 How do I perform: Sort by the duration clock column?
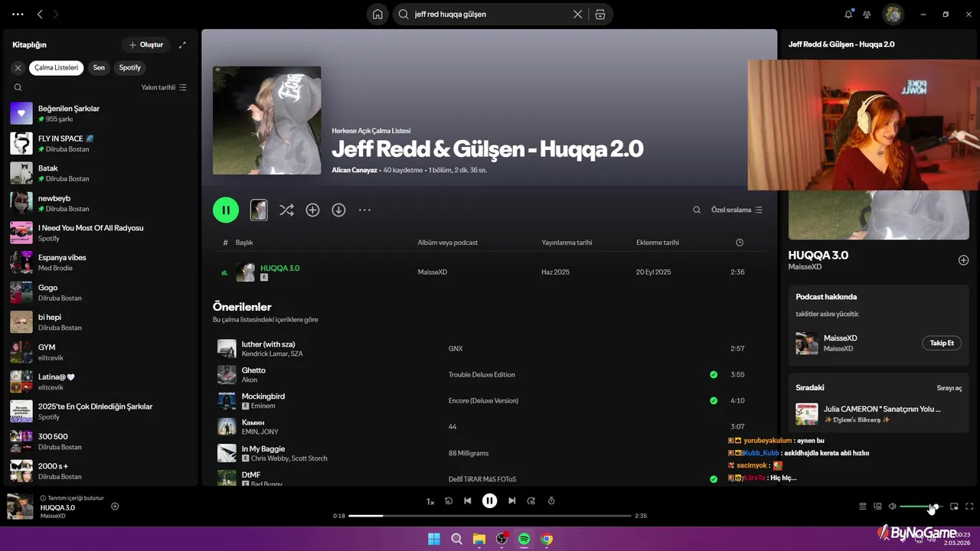(740, 243)
